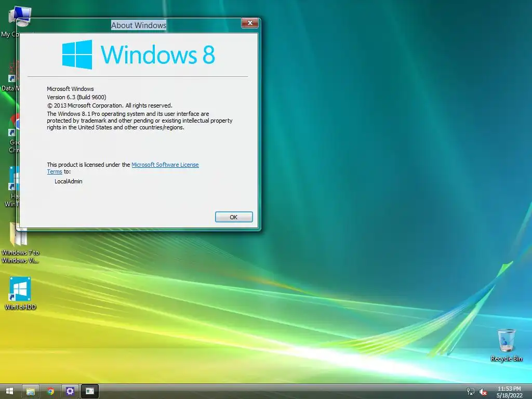Click the Version 6.3 (Build 9600) text

click(x=76, y=97)
